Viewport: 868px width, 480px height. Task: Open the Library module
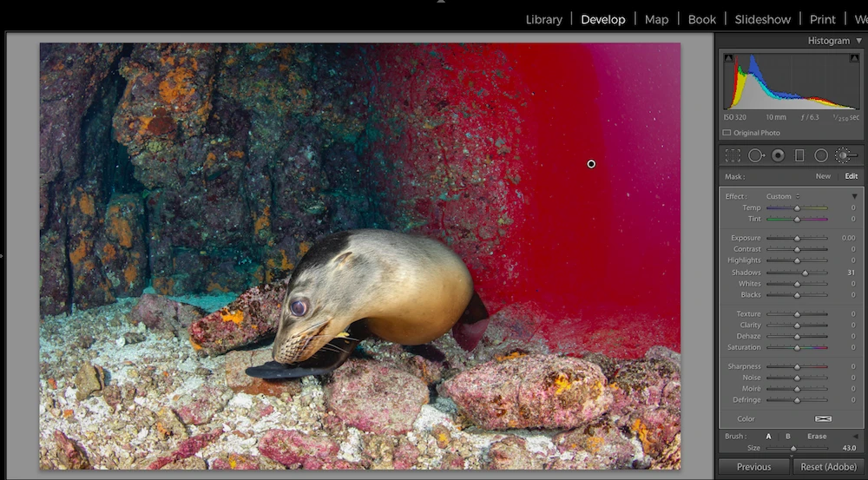click(543, 19)
